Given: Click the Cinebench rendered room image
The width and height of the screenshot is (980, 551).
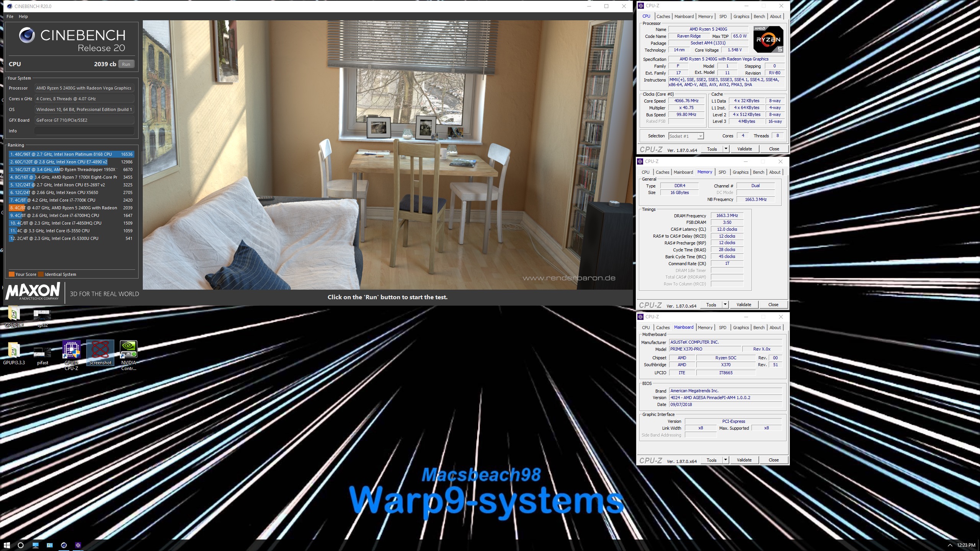Looking at the screenshot, I should coord(387,155).
